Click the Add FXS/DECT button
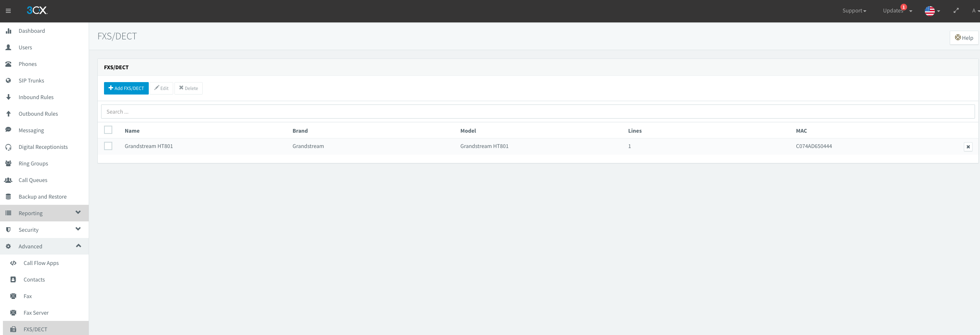The height and width of the screenshot is (335, 980). [x=126, y=88]
